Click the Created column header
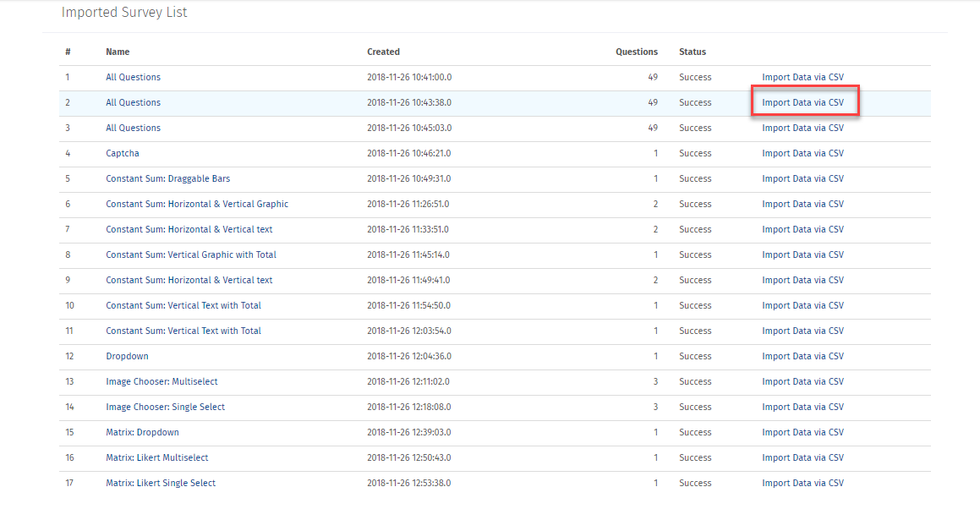The width and height of the screenshot is (980, 509). [383, 52]
